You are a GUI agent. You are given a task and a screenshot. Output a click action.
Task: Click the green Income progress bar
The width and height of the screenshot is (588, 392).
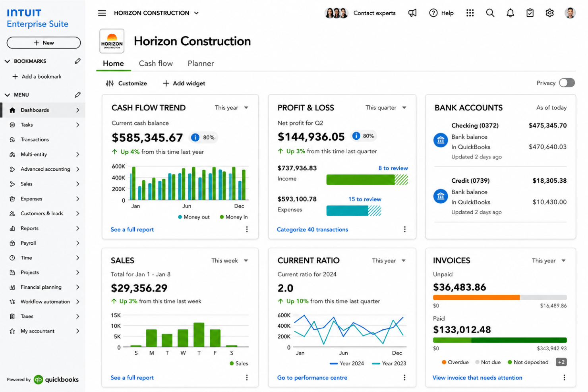(x=367, y=180)
